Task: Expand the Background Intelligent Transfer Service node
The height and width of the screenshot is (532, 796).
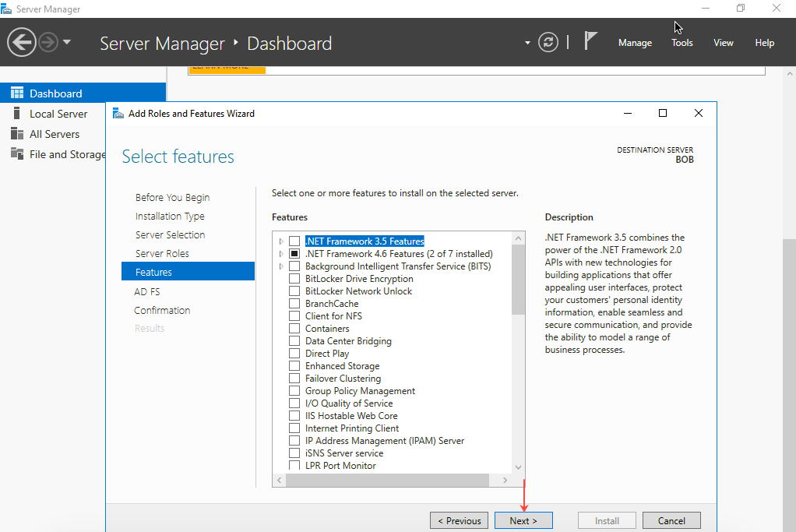Action: [280, 266]
